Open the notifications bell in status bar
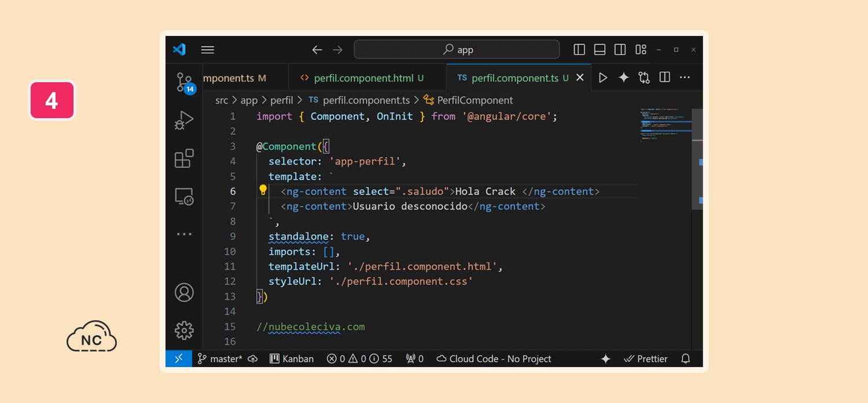 pyautogui.click(x=686, y=359)
